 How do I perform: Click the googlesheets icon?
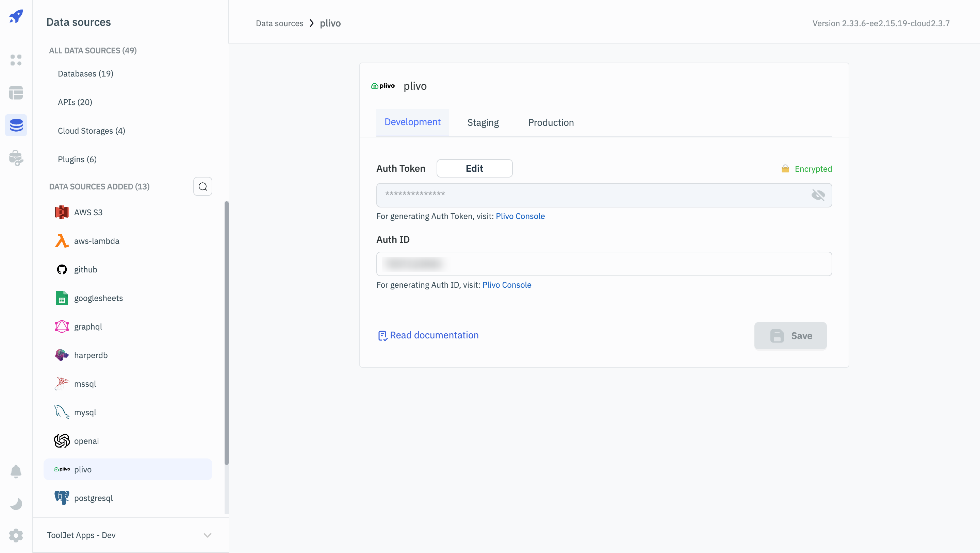62,298
